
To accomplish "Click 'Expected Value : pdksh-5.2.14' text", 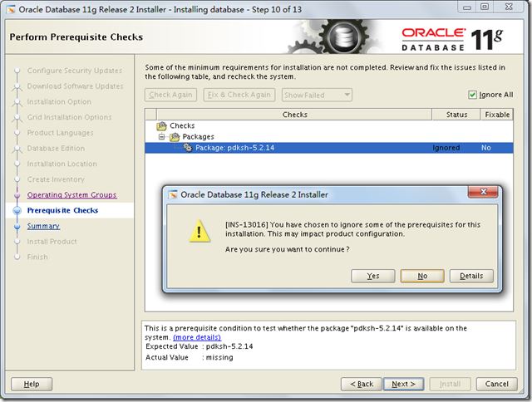I will pyautogui.click(x=199, y=346).
